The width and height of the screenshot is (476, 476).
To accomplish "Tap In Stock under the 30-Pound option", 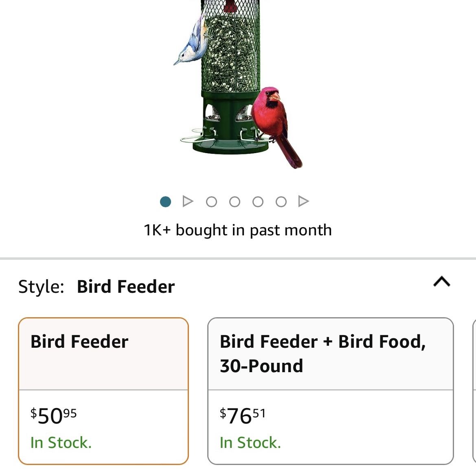I will (250, 443).
